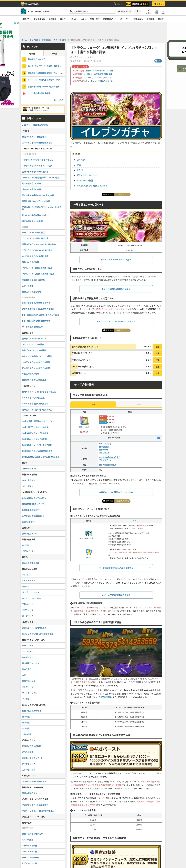This screenshot has height=868, width=186.
Task: Click the ブレイブゾーン effect icon
Action: pyautogui.click(x=89, y=533)
